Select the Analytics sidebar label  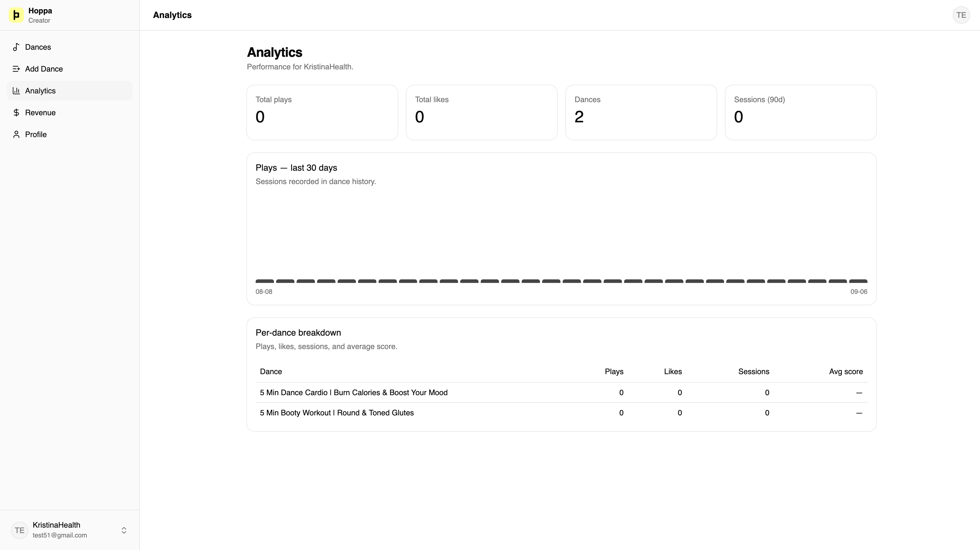pyautogui.click(x=40, y=90)
